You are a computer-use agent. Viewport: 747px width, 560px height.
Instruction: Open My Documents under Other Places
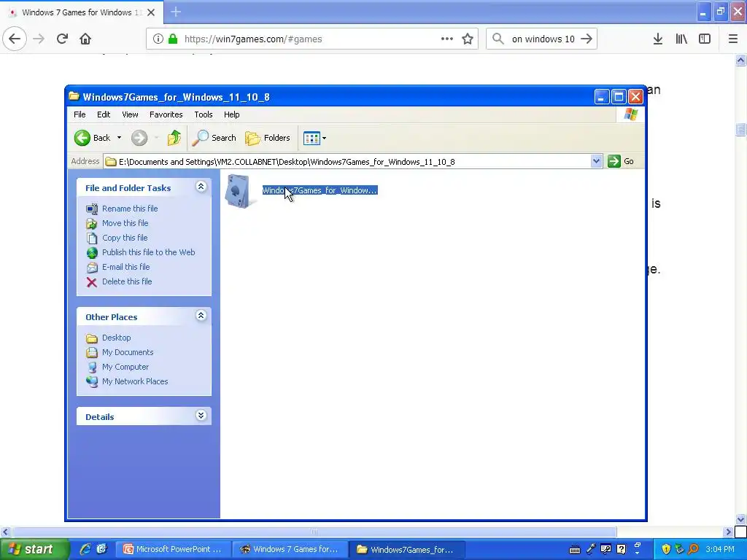[x=128, y=352]
